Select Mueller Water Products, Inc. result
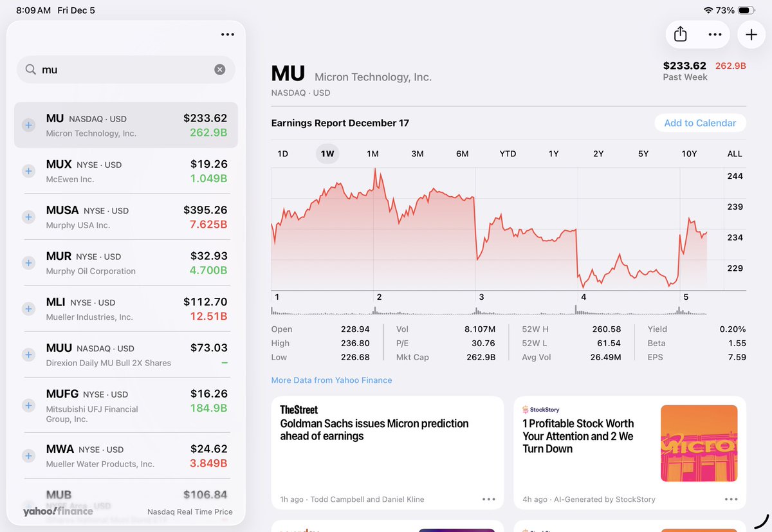The image size is (772, 532). click(126, 455)
